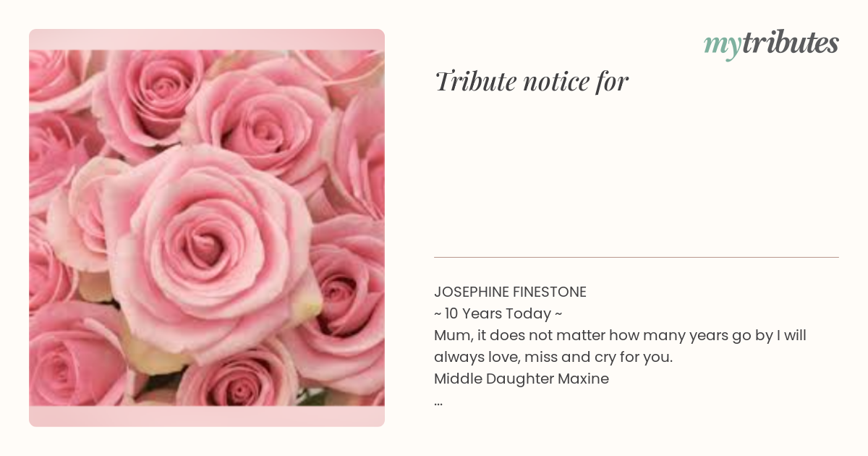868x456 pixels.
Task: Select the green "my" part of logo
Action: pos(722,46)
